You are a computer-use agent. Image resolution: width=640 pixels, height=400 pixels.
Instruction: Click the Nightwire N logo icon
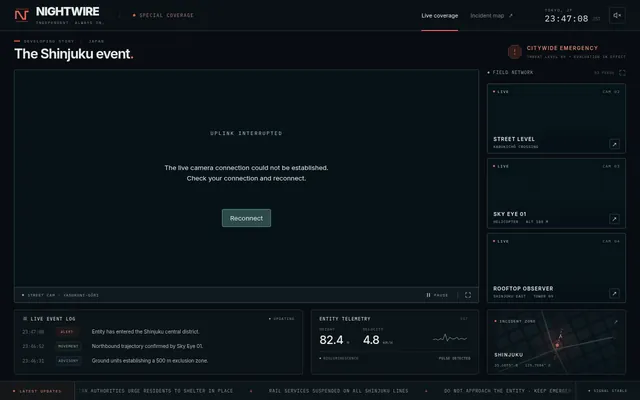pyautogui.click(x=21, y=16)
